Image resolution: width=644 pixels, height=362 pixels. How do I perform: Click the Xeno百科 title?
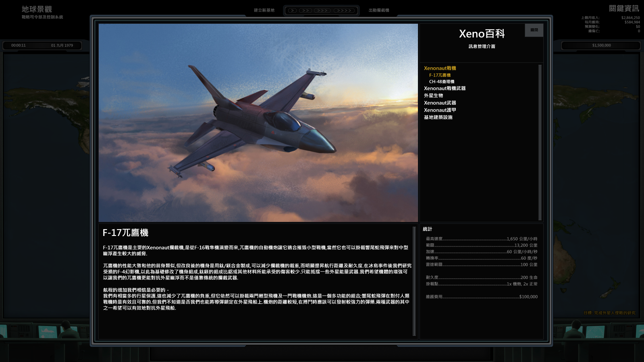(482, 34)
